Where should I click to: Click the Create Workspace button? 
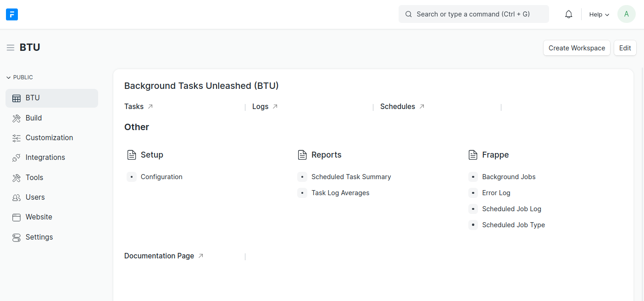(577, 48)
